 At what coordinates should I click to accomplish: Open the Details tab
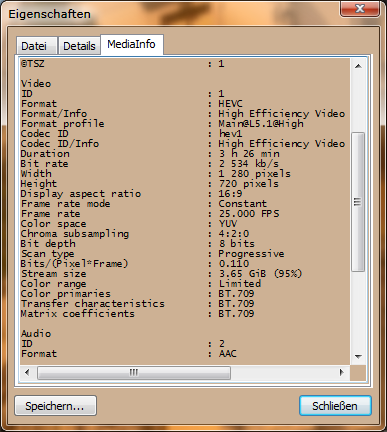[x=79, y=45]
